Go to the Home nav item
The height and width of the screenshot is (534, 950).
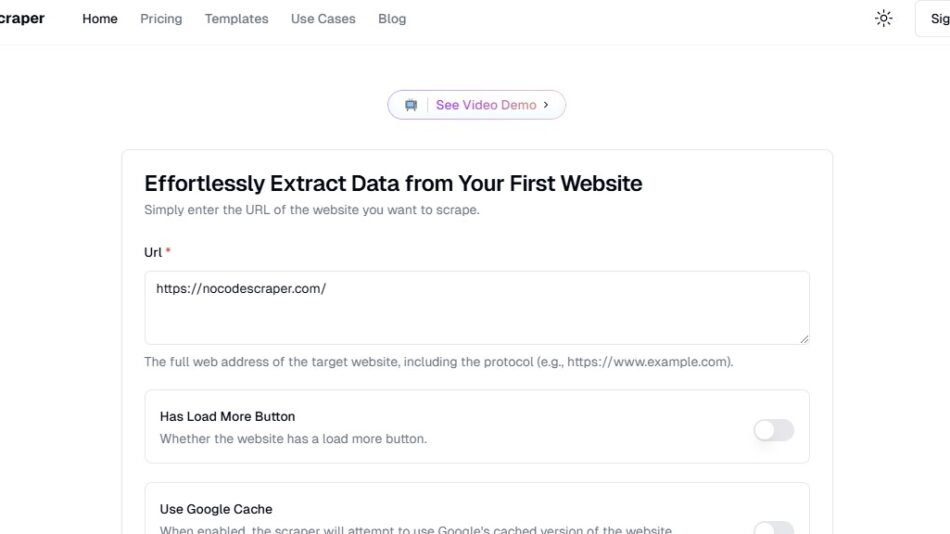point(100,19)
